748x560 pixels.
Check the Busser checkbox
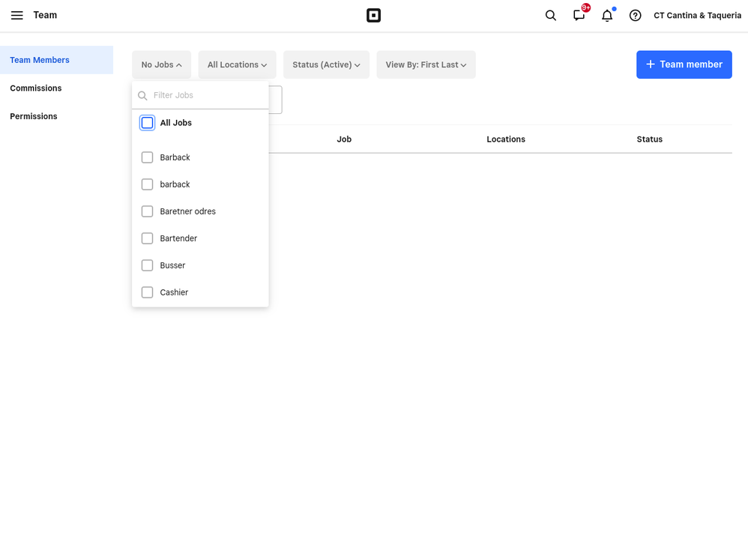pos(147,265)
